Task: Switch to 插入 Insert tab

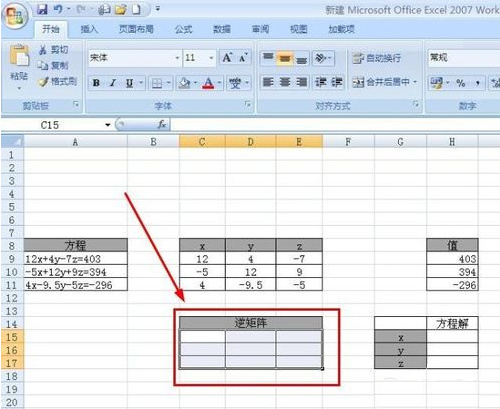Action: pos(89,29)
